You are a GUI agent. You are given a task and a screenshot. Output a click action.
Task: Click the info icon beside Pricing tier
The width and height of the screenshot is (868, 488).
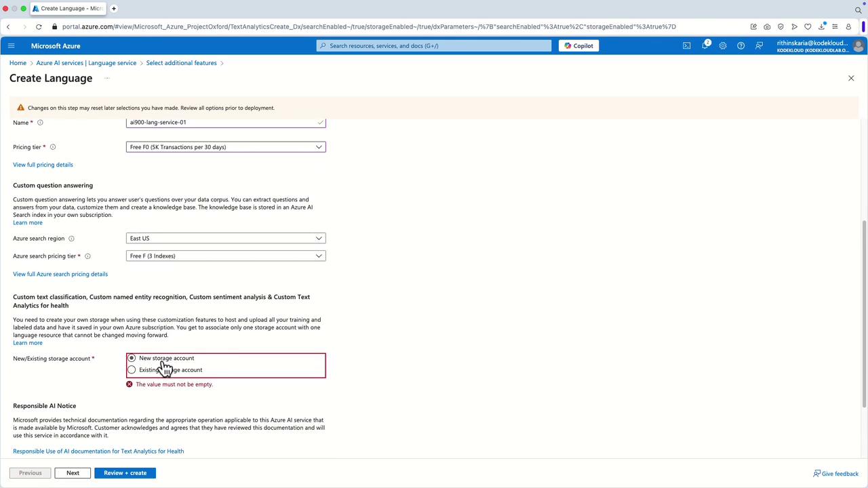pos(53,147)
